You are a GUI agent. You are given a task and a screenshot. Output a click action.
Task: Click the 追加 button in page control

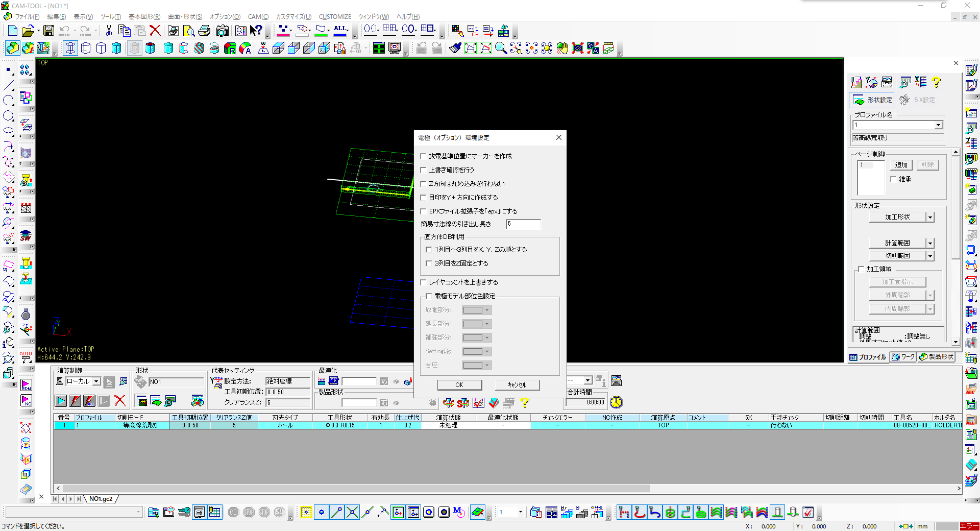click(901, 165)
